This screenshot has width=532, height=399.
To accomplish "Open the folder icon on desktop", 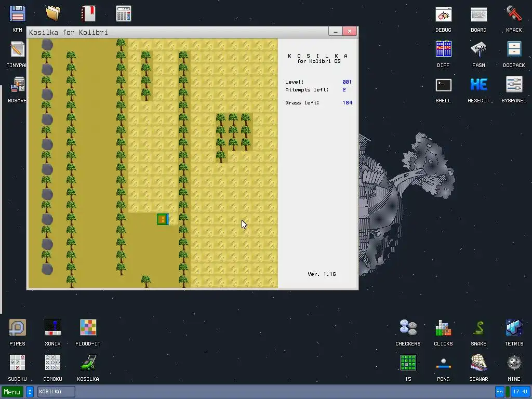I will point(52,14).
